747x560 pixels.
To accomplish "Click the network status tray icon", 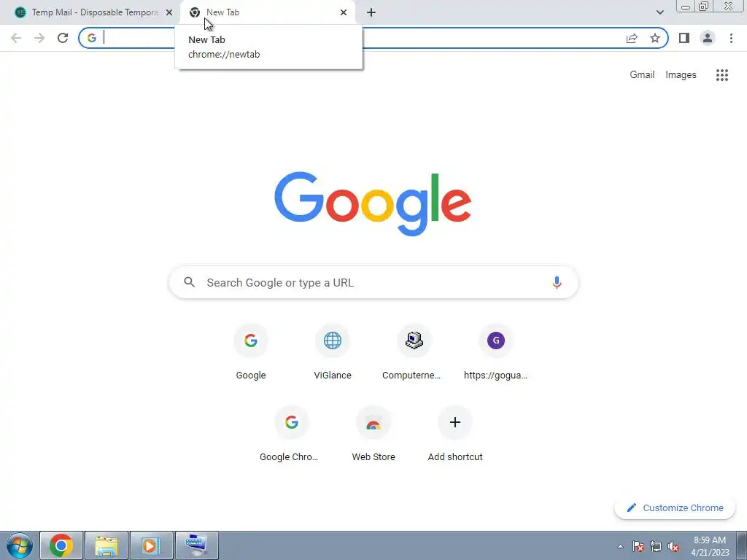I will point(656,546).
